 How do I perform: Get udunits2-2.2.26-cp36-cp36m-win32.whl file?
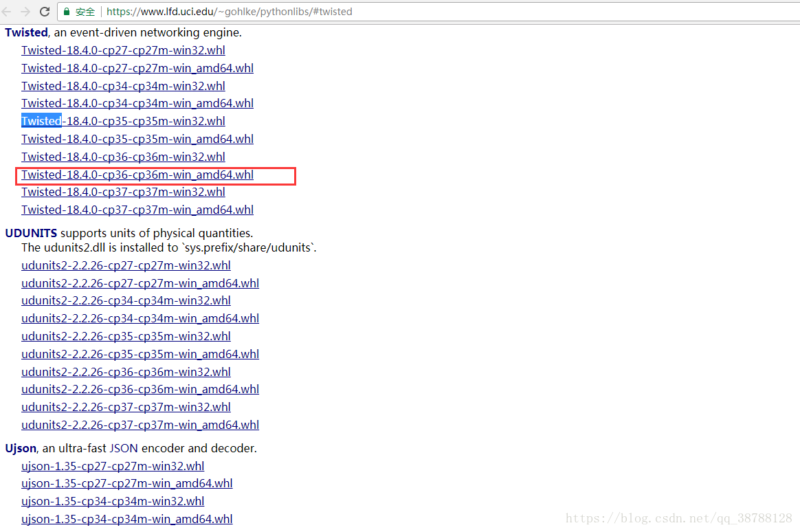[x=126, y=373]
